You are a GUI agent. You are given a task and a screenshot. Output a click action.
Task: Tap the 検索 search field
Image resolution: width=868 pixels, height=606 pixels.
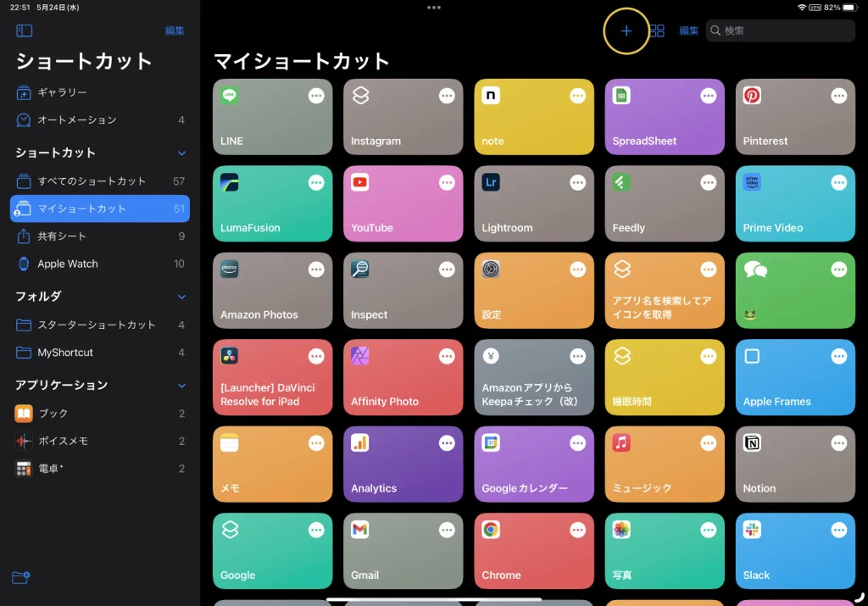779,31
